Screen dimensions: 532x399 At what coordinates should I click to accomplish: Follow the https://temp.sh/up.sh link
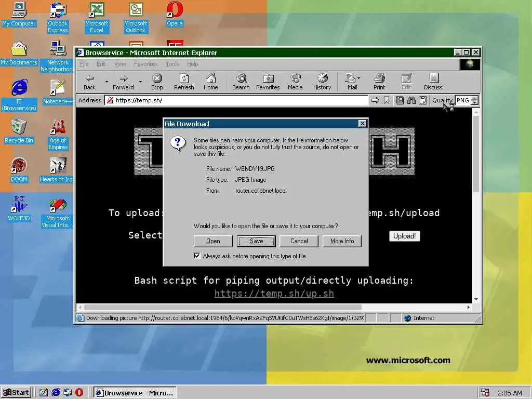click(274, 294)
